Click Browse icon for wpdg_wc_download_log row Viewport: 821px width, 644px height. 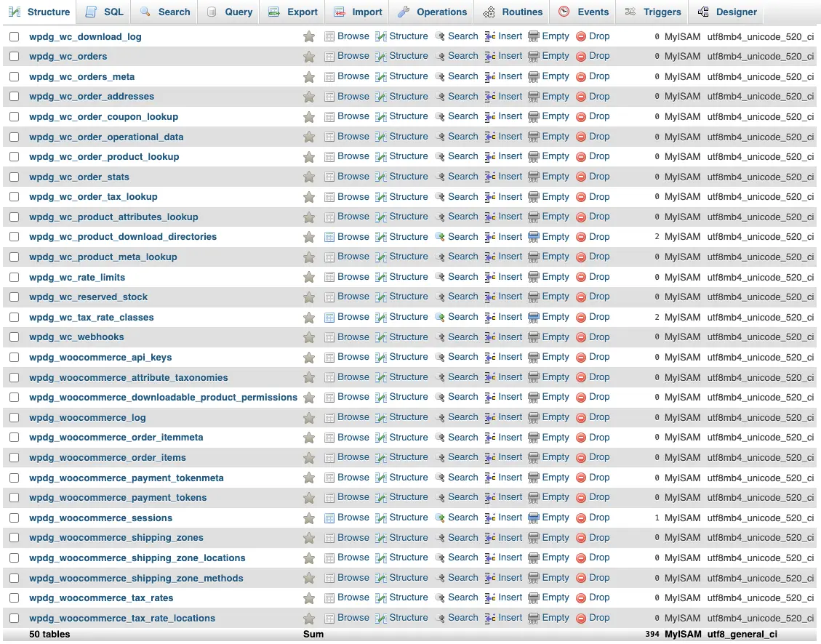[329, 36]
